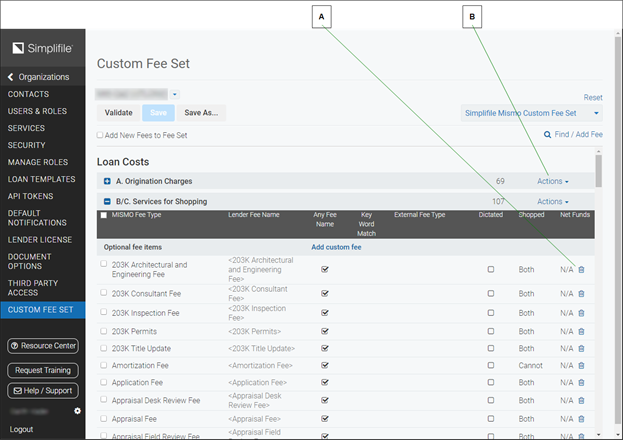
Task: Click Request Training button
Action: tap(43, 370)
